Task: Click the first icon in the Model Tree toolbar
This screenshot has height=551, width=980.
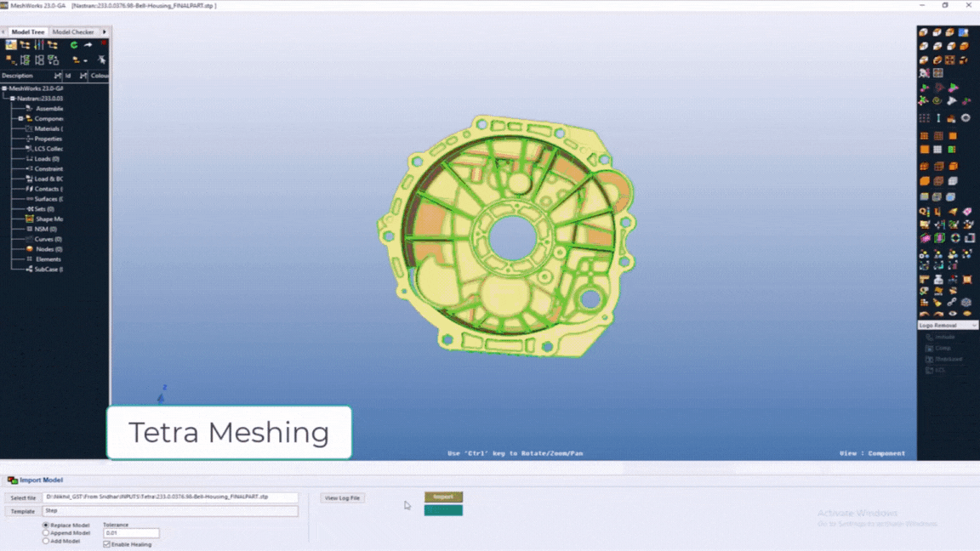Action: pyautogui.click(x=11, y=45)
